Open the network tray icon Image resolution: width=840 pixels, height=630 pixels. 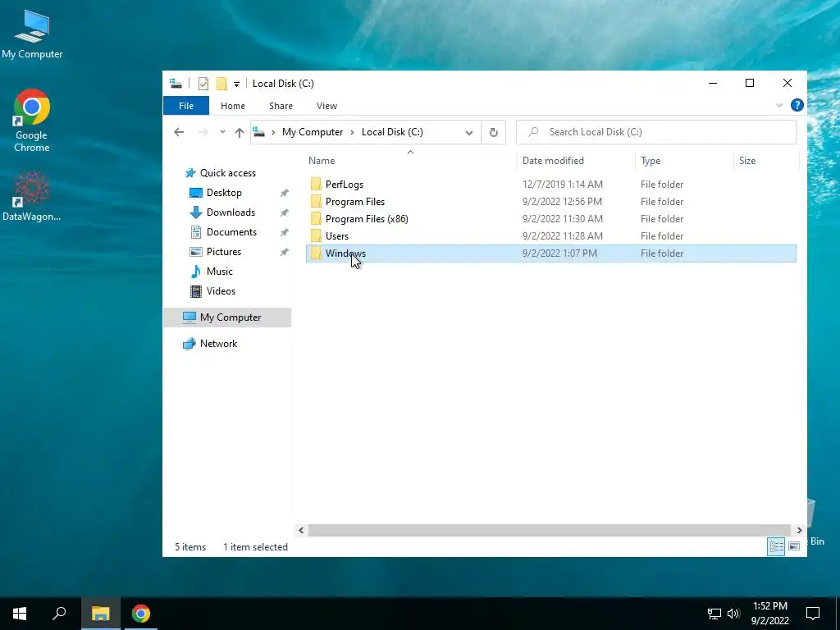(x=714, y=614)
